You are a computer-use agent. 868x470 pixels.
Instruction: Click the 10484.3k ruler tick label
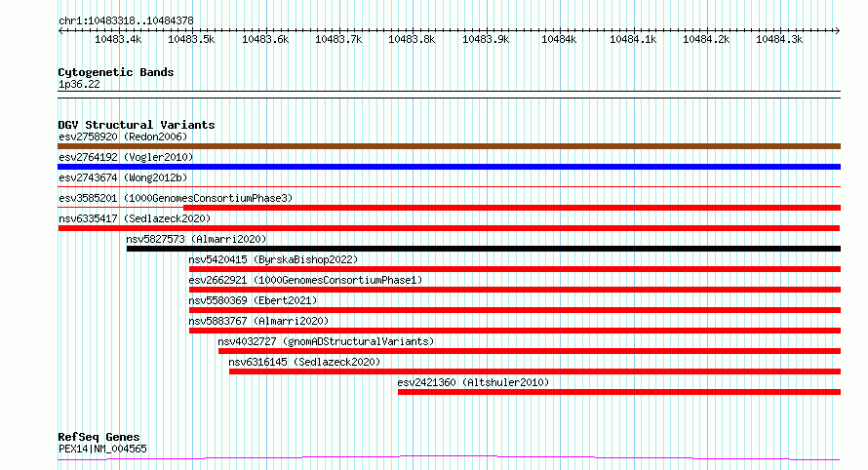pos(779,39)
